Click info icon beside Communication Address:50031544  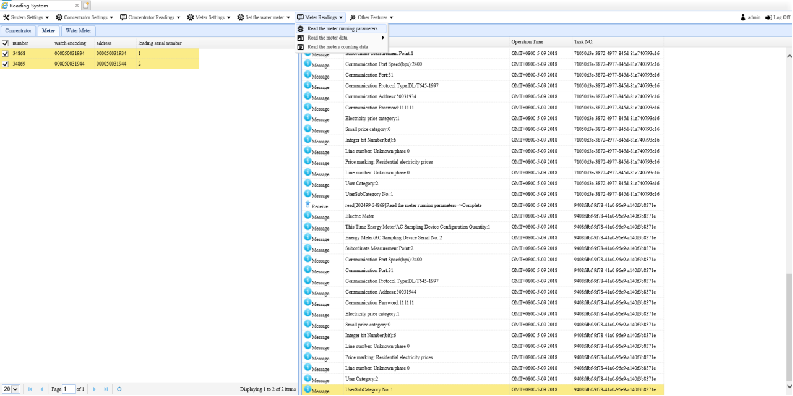point(307,291)
